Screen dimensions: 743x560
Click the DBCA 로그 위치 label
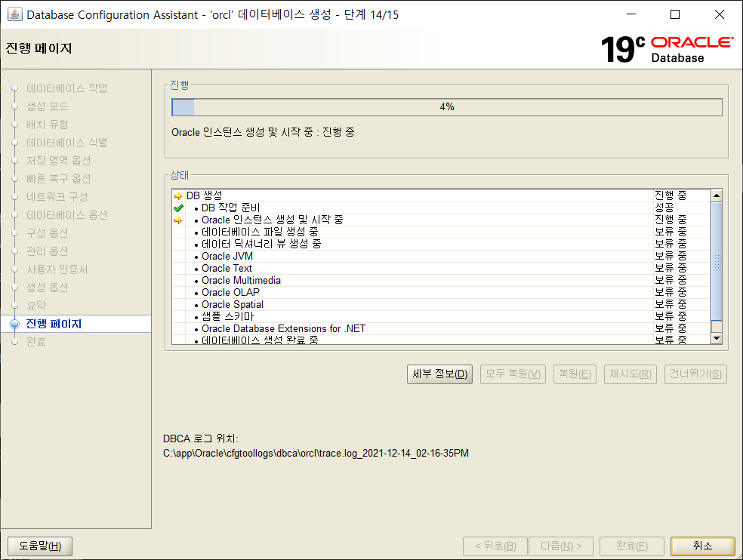[x=200, y=438]
